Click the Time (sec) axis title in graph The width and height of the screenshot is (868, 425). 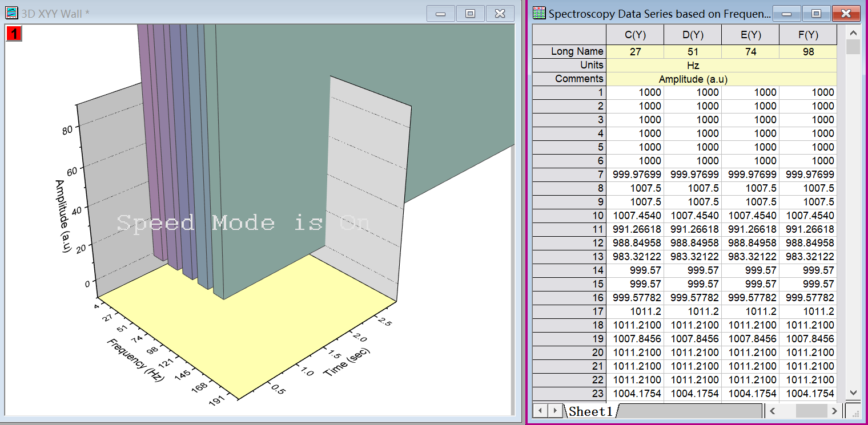pyautogui.click(x=347, y=362)
